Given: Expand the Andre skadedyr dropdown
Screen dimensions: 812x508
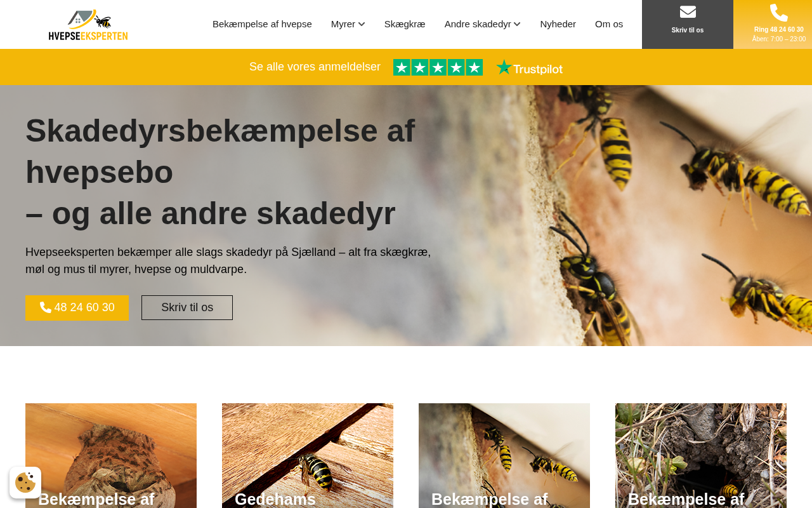Looking at the screenshot, I should 482,24.
